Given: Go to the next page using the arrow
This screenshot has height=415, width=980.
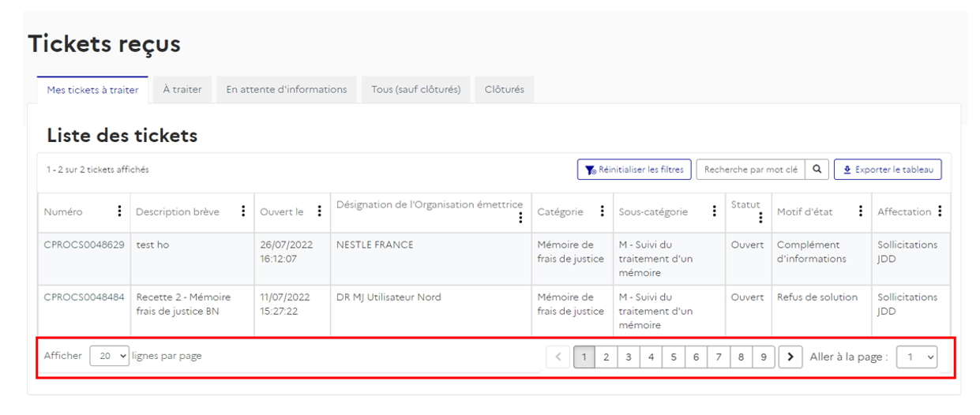Looking at the screenshot, I should [x=790, y=357].
